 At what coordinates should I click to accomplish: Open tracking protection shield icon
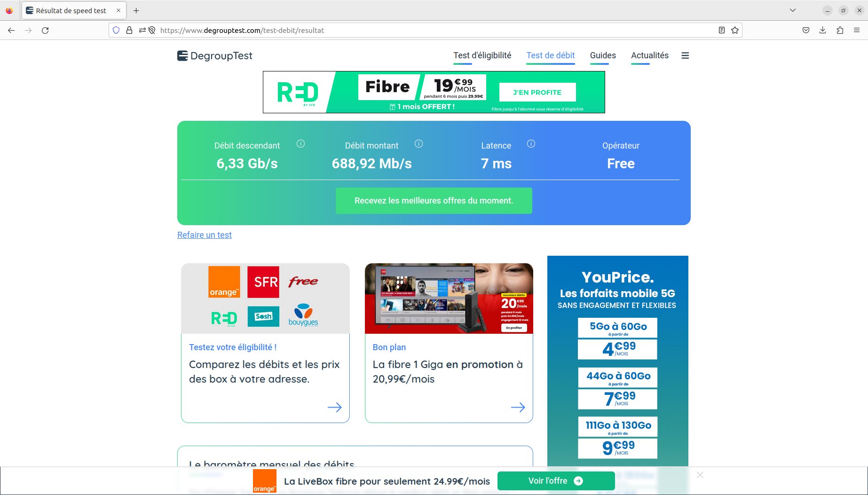tap(116, 30)
